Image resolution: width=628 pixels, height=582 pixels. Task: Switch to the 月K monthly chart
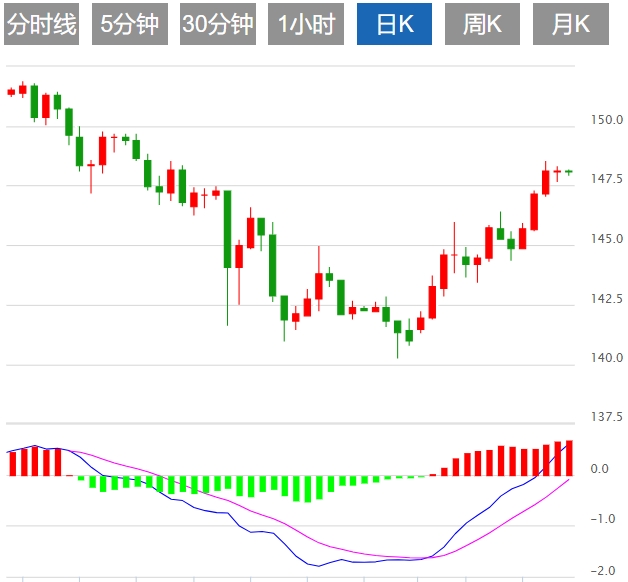pos(570,24)
